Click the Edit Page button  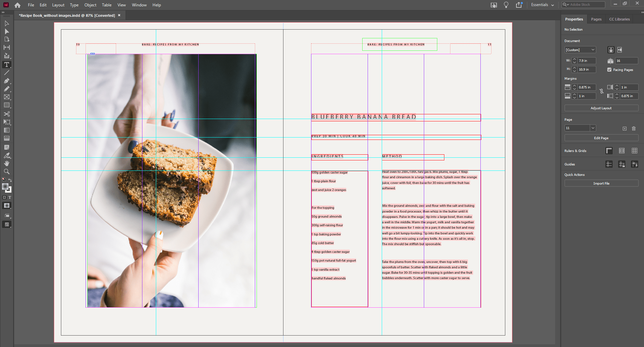tap(601, 138)
